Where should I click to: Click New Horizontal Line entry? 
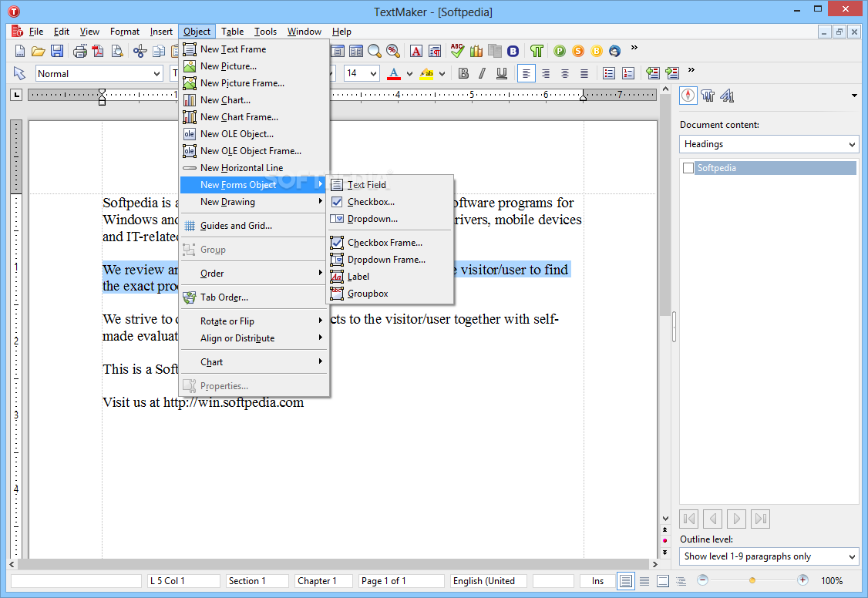[254, 168]
